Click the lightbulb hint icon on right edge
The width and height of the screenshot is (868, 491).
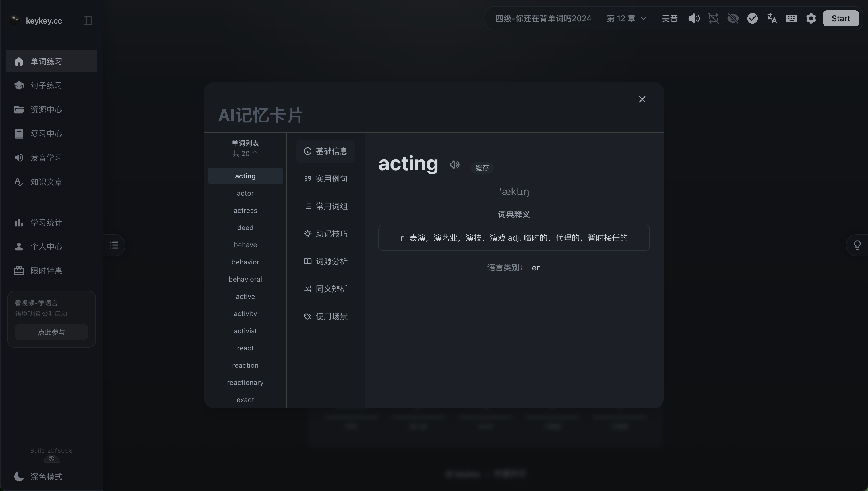(x=858, y=245)
